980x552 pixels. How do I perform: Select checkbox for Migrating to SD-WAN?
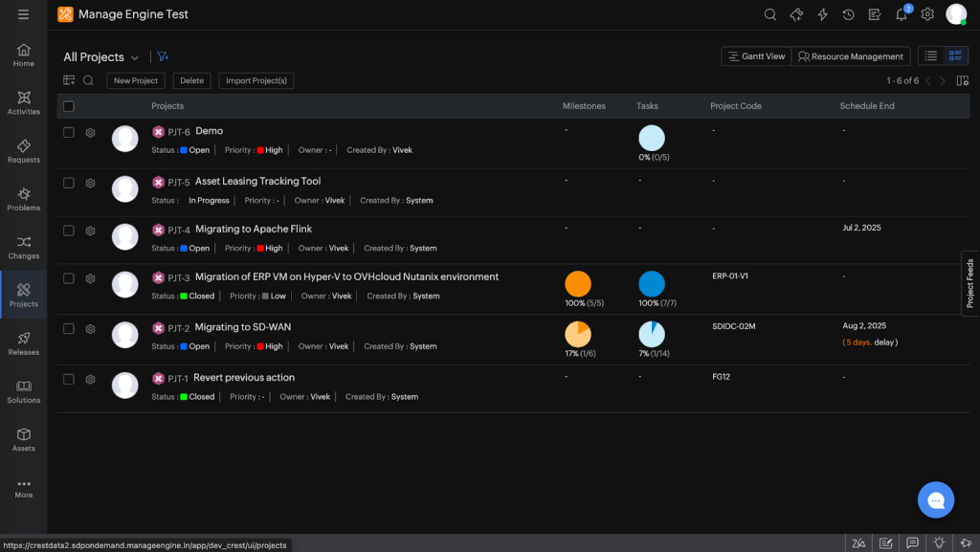tap(69, 328)
